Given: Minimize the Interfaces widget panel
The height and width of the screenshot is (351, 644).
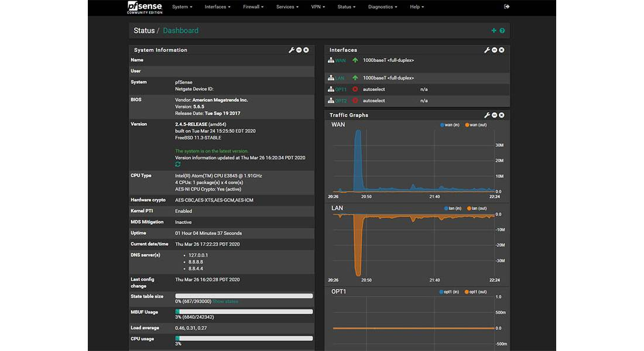Looking at the screenshot, I should [494, 50].
